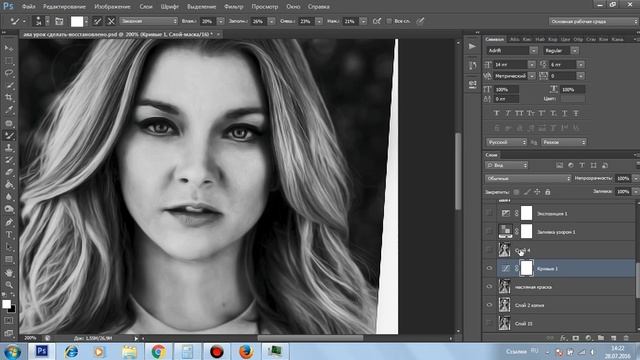Open Firefox from the taskbar
This screenshot has height=360, width=640.
[246, 351]
